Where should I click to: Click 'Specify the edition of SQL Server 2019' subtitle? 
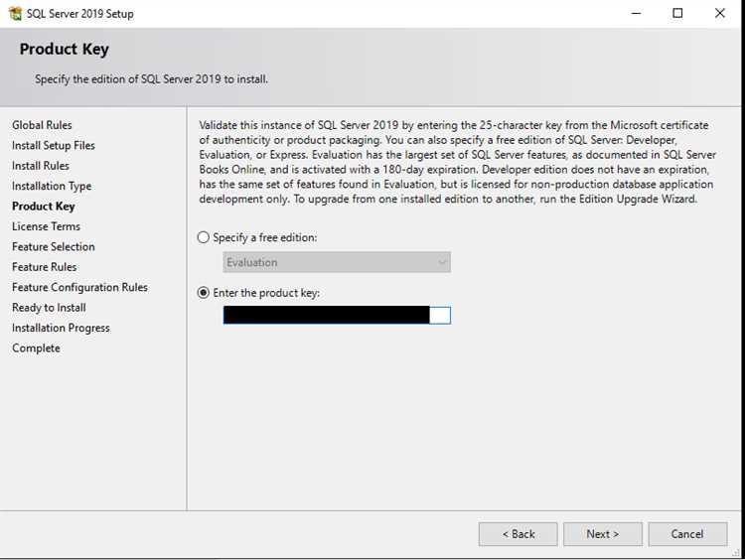tap(151, 78)
